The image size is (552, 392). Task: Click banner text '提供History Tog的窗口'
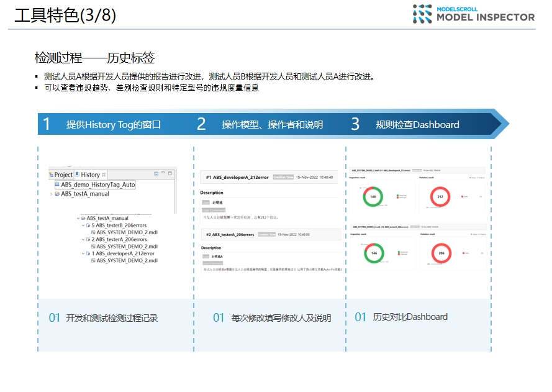[x=114, y=125]
